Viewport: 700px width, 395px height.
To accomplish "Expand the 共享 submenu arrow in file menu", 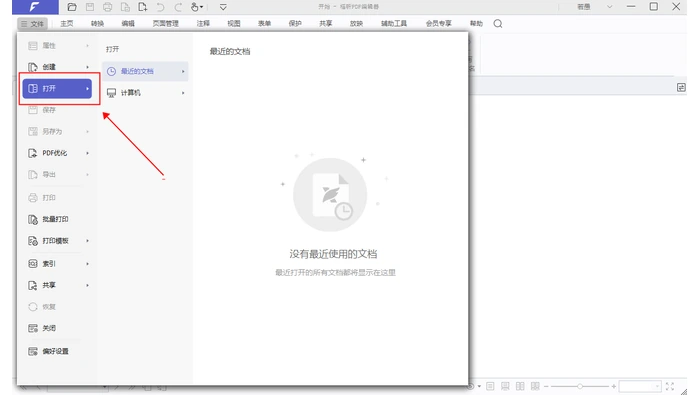I will [88, 285].
